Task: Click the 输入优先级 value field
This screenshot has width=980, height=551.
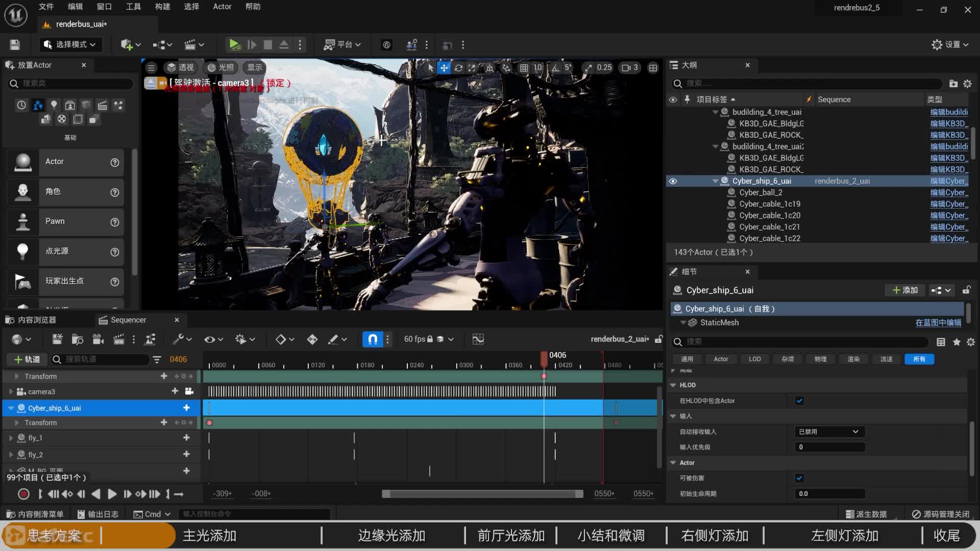Action: tap(829, 447)
